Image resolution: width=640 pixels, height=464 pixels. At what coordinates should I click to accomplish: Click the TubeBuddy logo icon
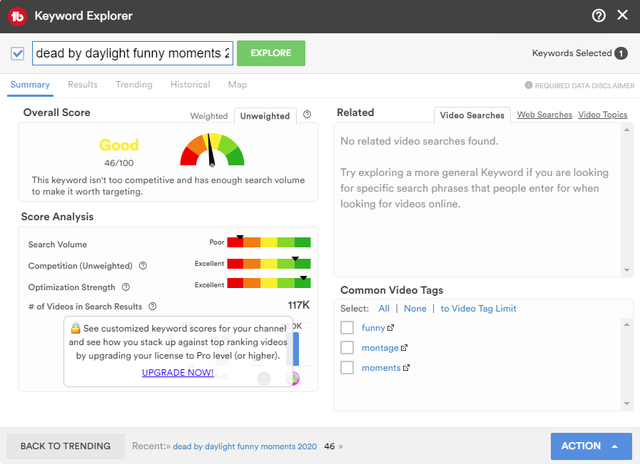click(17, 16)
